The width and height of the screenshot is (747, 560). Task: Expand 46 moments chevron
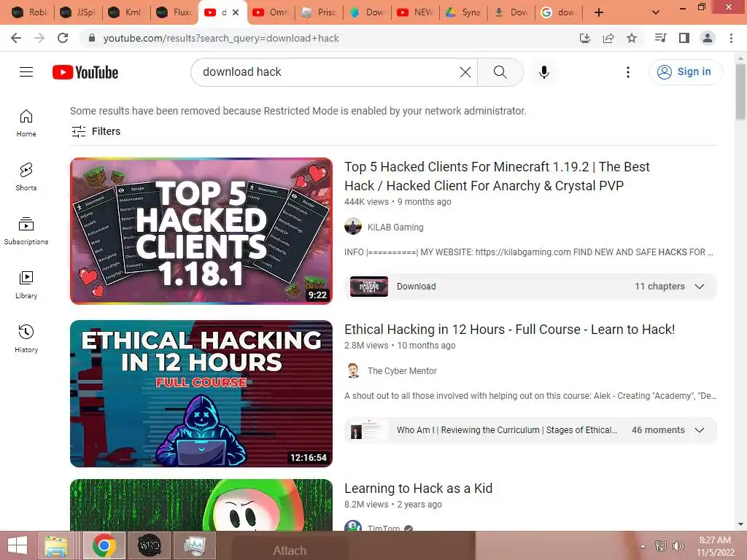700,430
